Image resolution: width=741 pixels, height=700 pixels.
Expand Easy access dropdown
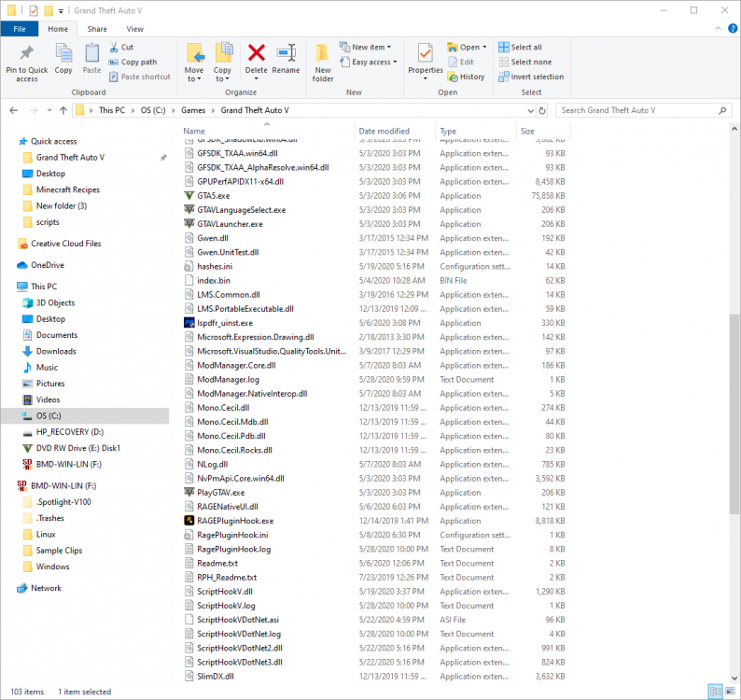395,62
